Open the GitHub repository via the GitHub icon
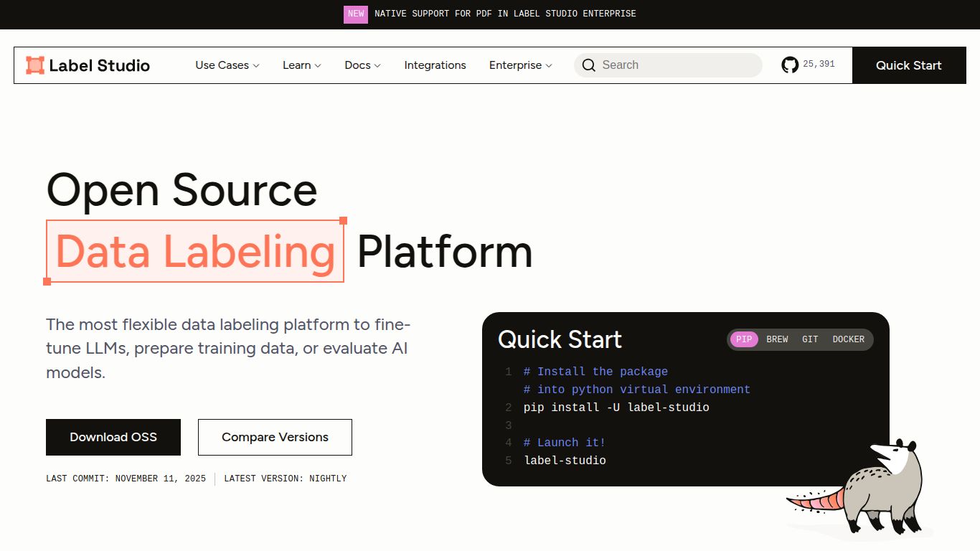The width and height of the screenshot is (980, 551). (790, 65)
